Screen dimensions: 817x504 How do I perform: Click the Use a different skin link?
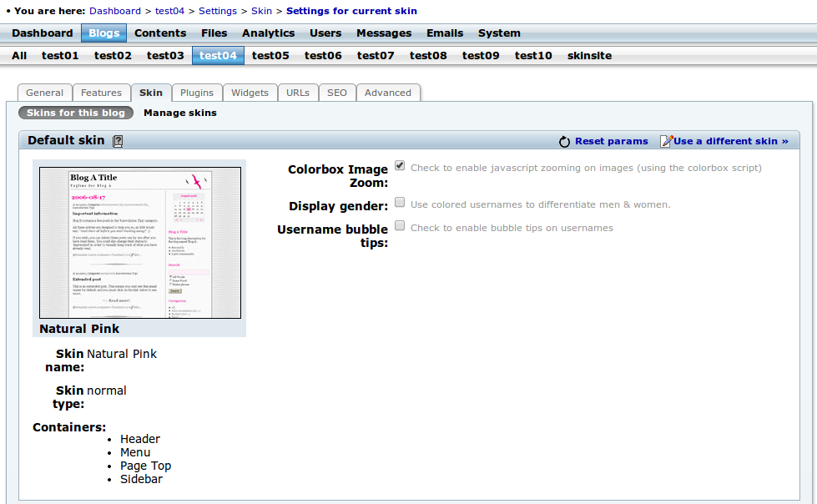pos(731,141)
